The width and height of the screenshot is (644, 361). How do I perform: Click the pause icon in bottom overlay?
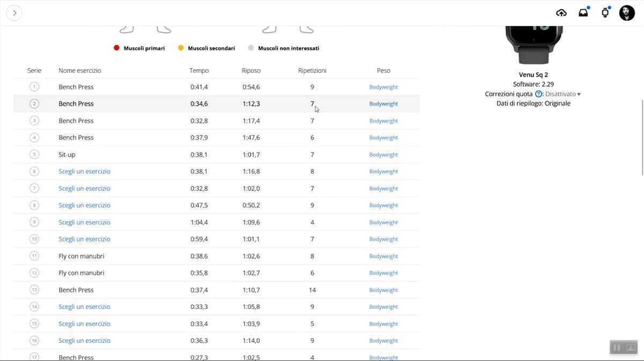(x=617, y=348)
